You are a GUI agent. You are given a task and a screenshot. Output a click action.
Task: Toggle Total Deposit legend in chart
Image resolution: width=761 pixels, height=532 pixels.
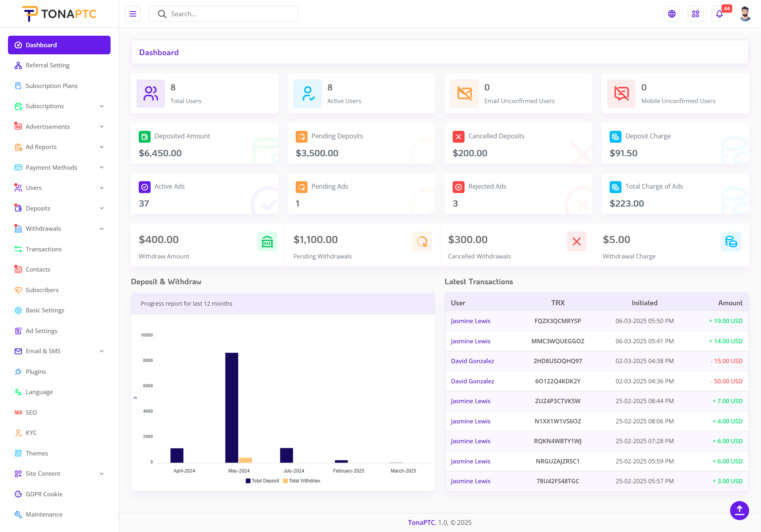262,481
